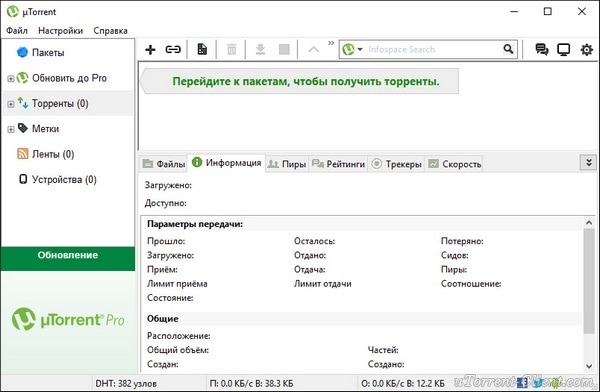Screen dimensions: 600x392
Task: Click the Ленты RSS feed icon
Action: [x=23, y=154]
